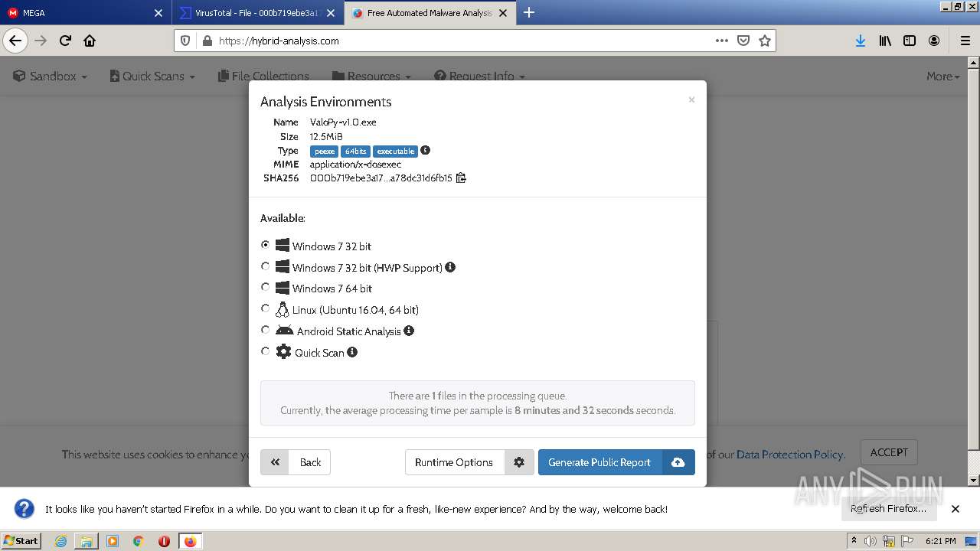Select Linux (Ubuntu 16.04, 64 bit) environment
The height and width of the screenshot is (551, 980).
[x=266, y=308]
